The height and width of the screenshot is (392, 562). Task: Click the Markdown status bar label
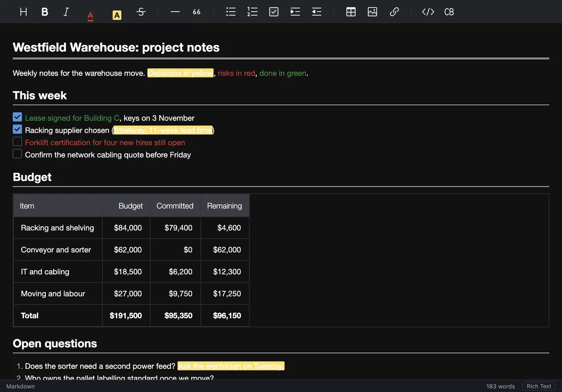20,386
